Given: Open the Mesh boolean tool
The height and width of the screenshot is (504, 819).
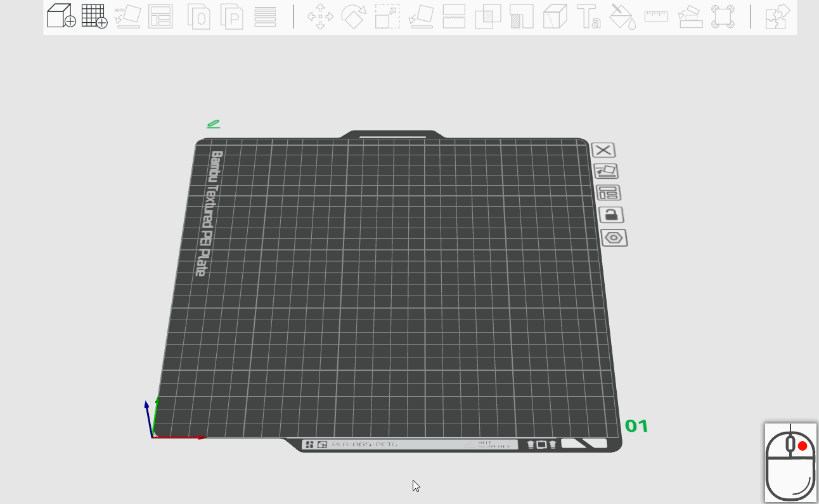Looking at the screenshot, I should pyautogui.click(x=487, y=16).
